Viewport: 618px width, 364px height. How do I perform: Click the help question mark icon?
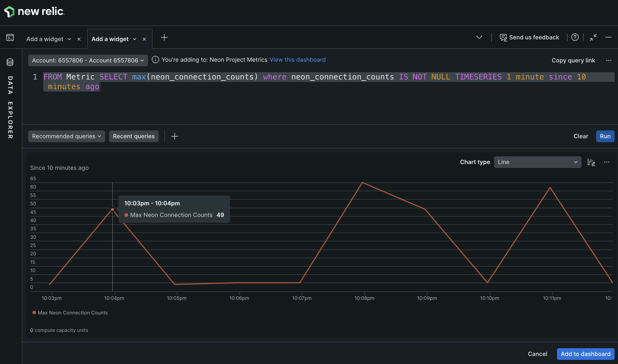pos(575,37)
